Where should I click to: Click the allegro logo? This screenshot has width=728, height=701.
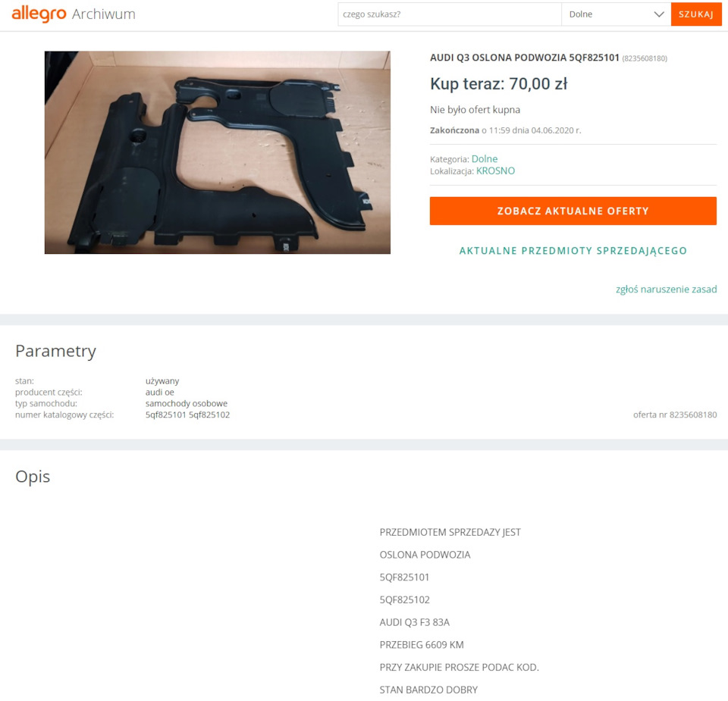point(39,14)
